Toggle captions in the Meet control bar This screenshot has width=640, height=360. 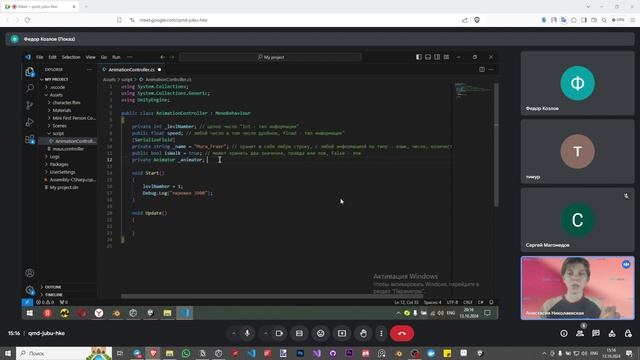[299, 333]
